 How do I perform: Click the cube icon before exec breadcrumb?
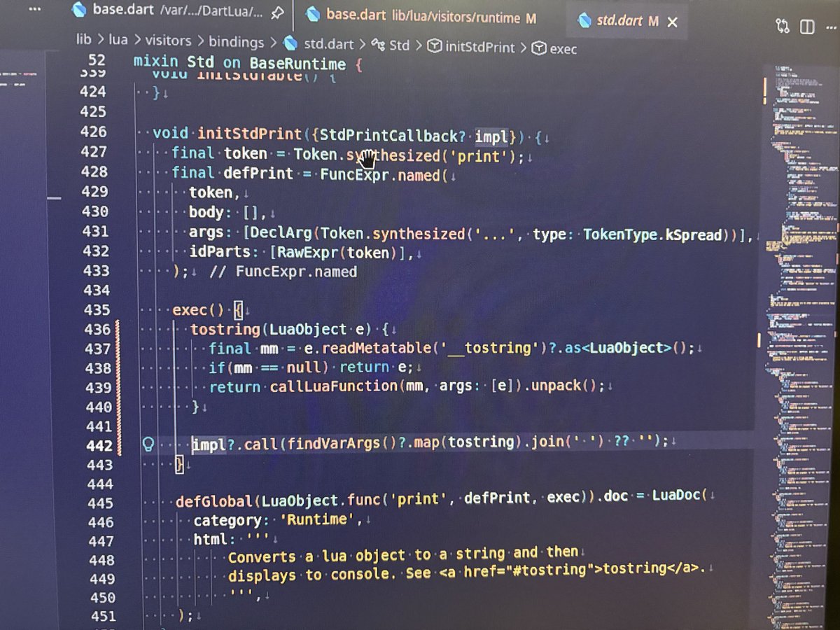click(x=539, y=48)
